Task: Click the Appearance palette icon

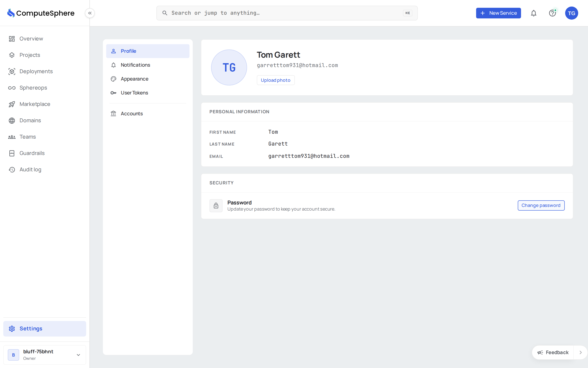Action: point(114,79)
